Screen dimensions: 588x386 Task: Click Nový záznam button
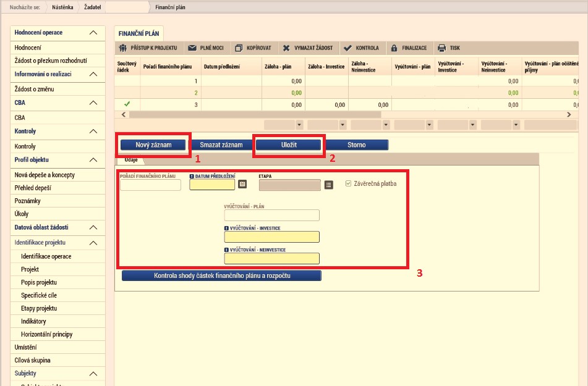(153, 145)
